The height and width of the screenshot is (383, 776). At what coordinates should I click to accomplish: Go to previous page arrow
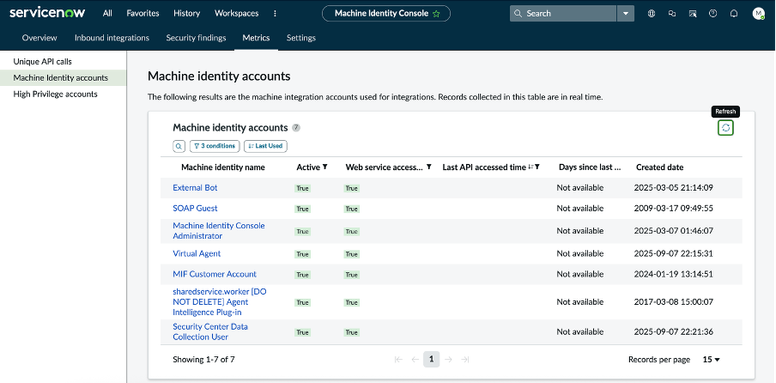415,360
